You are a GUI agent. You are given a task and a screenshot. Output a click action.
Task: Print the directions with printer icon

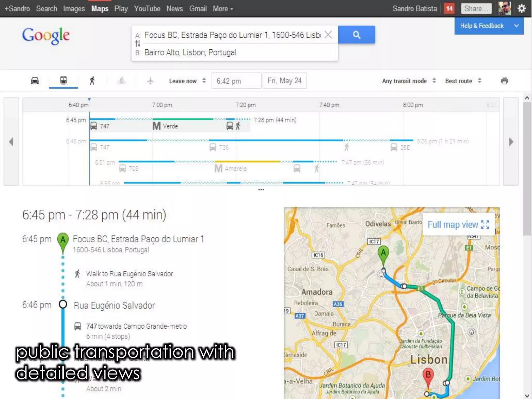point(504,81)
